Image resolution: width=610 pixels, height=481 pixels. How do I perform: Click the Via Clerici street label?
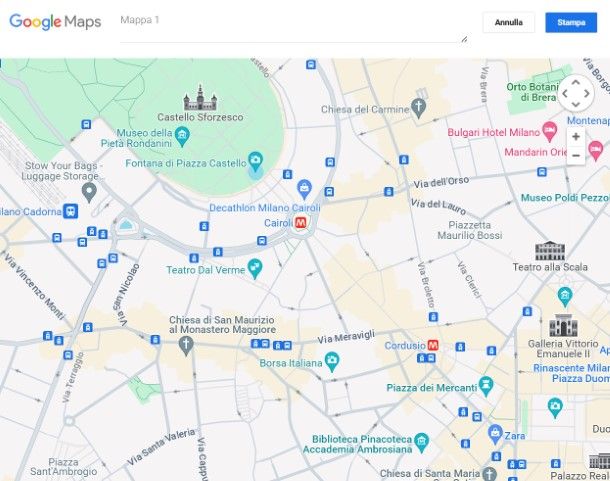pyautogui.click(x=468, y=279)
